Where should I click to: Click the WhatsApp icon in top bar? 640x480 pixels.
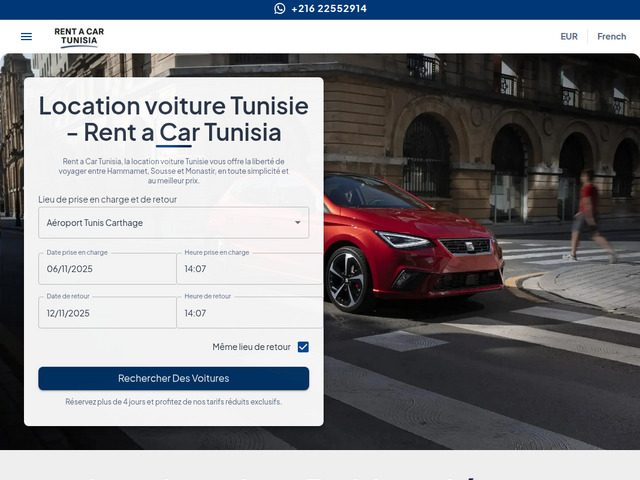click(280, 9)
